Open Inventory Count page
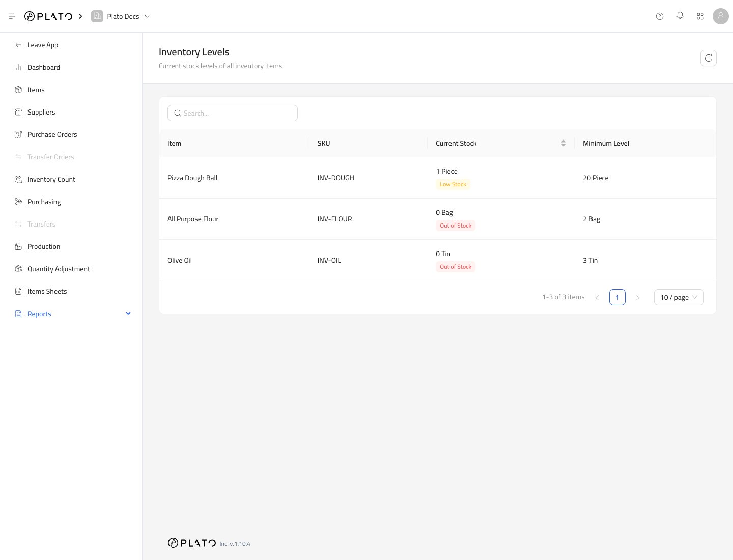Viewport: 733px width, 560px height. [51, 179]
